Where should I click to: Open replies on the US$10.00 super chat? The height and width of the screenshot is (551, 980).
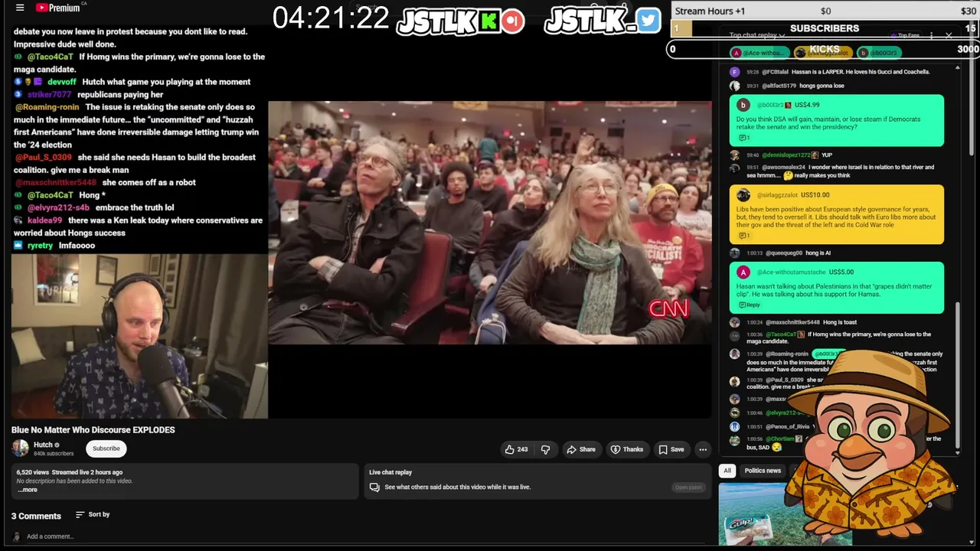coord(743,236)
